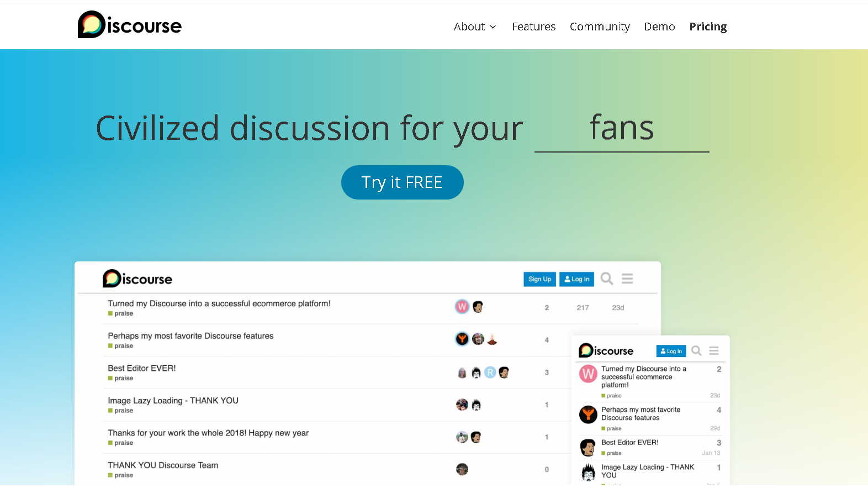
Task: Open the 'Image Lazy Loading - THANK YOU' desktop topic
Action: click(x=173, y=401)
